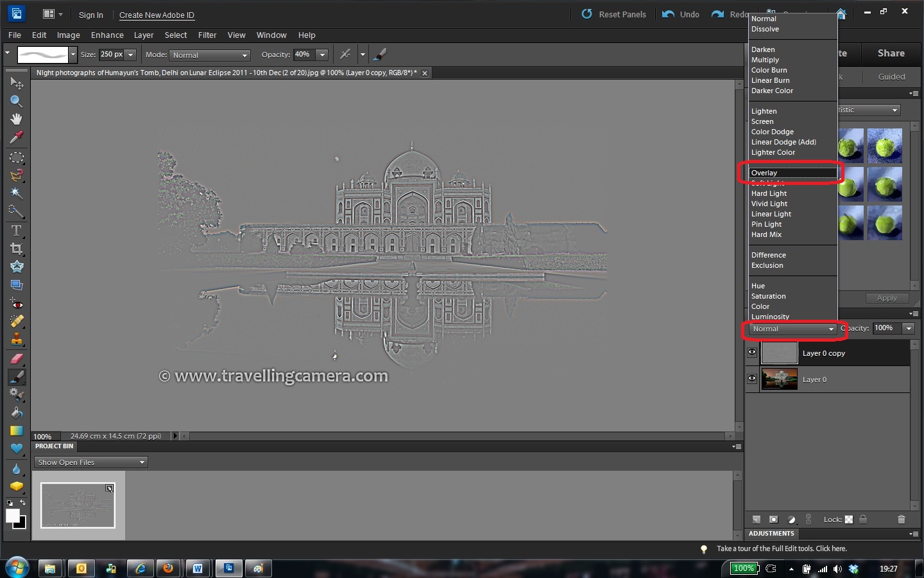This screenshot has width=924, height=578.
Task: Pick the Crop tool
Action: 16,249
